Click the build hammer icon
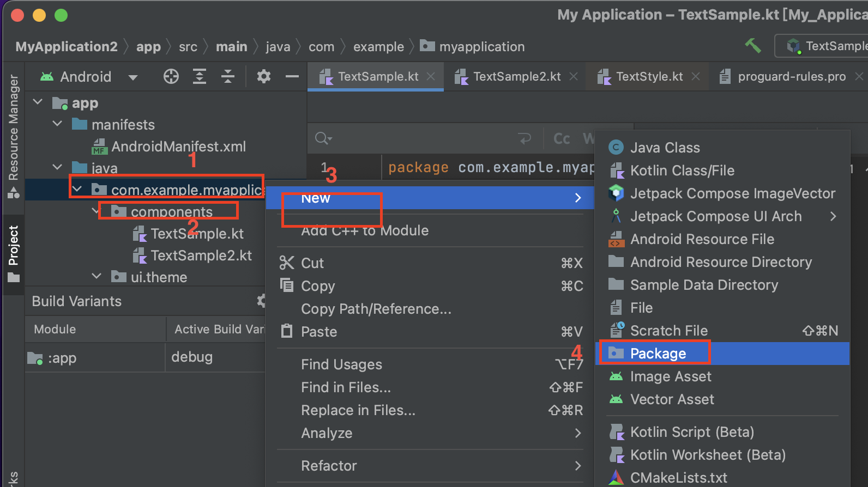The width and height of the screenshot is (868, 487). (753, 46)
